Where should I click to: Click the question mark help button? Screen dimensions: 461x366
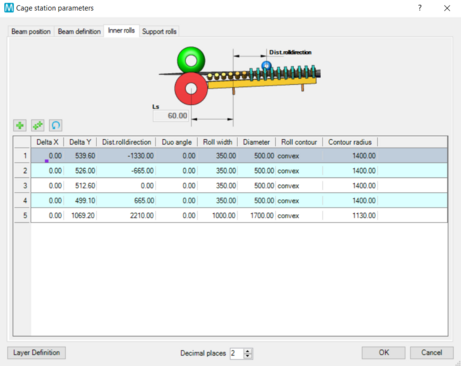pos(420,8)
